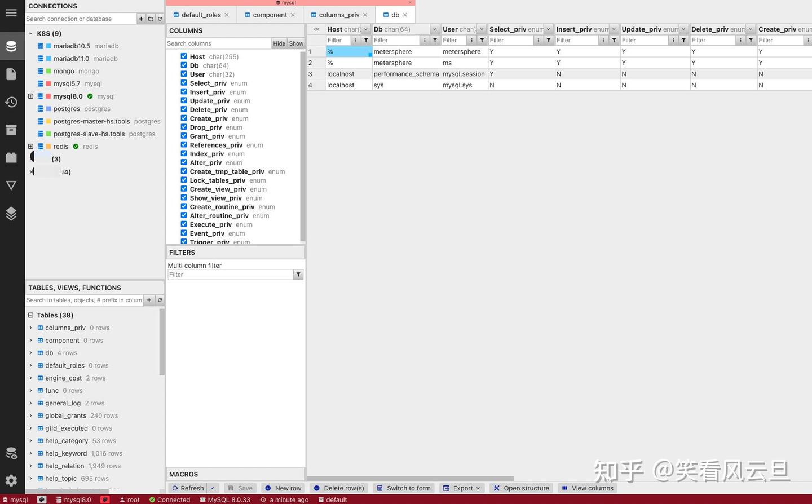The width and height of the screenshot is (812, 504).
Task: Select the Applications briefcase icon in sidebar
Action: click(12, 157)
